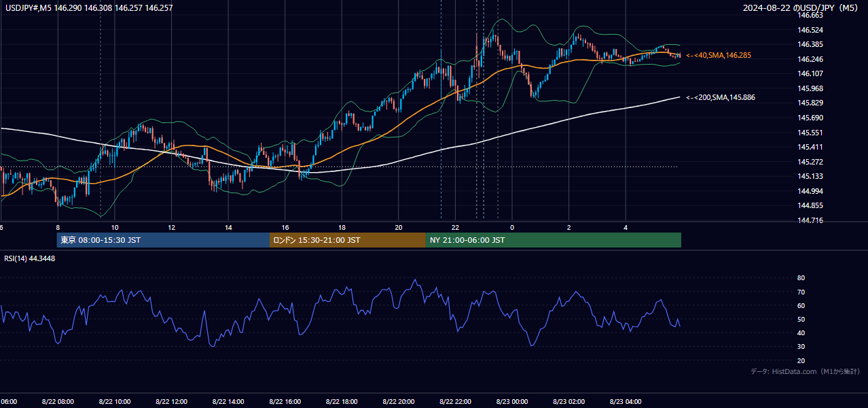Viewport: 868px width, 408px height.
Task: Click the 145.551 price axis label
Action: (x=810, y=133)
